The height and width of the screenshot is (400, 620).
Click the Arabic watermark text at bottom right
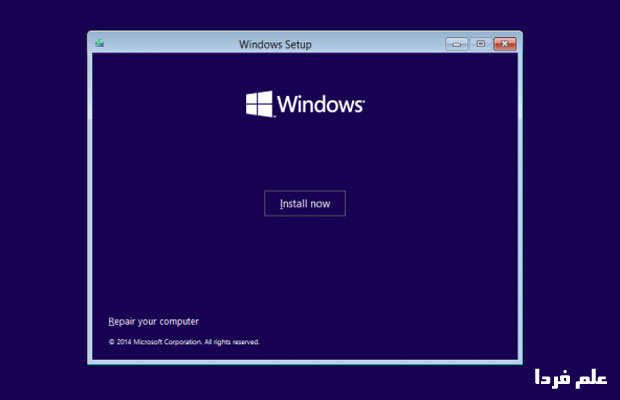(x=564, y=379)
